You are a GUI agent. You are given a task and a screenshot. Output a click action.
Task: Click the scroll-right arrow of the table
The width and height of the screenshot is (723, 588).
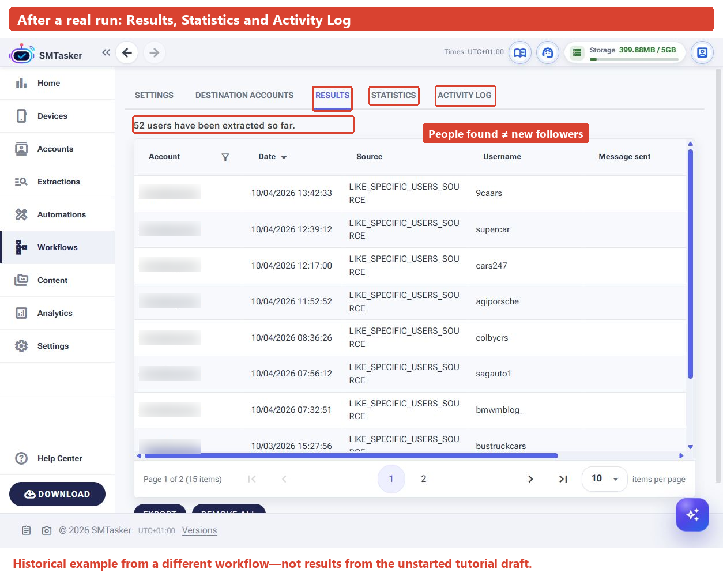click(x=681, y=456)
